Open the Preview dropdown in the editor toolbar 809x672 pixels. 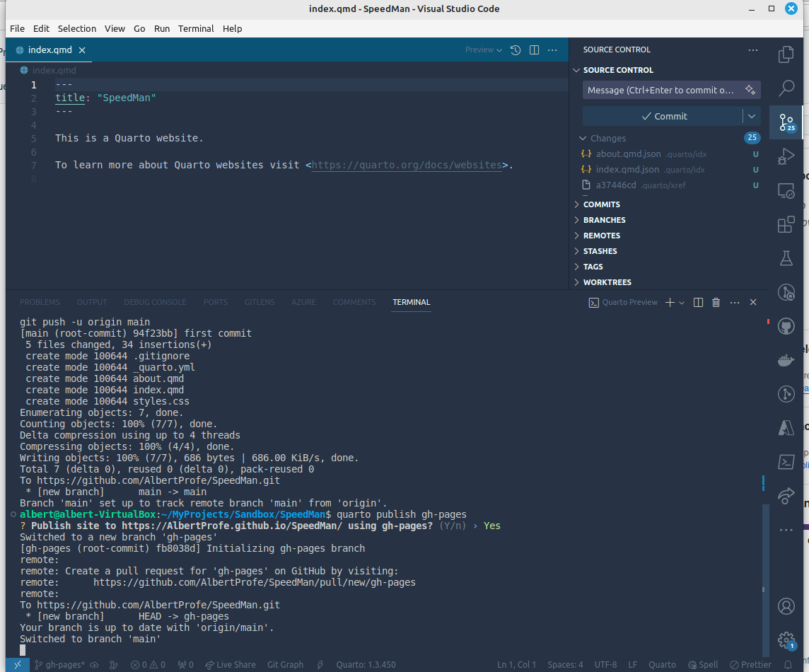(484, 50)
